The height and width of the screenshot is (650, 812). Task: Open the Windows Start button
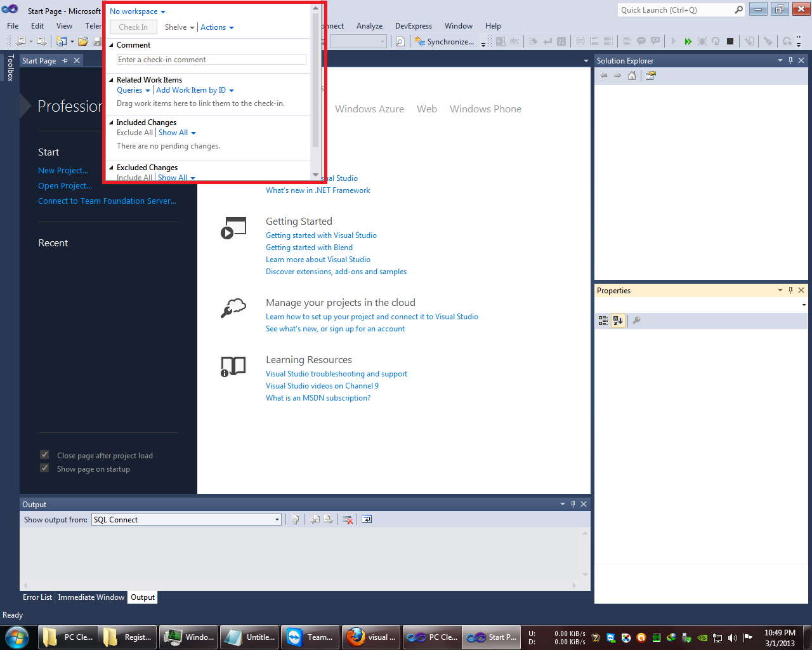point(17,637)
